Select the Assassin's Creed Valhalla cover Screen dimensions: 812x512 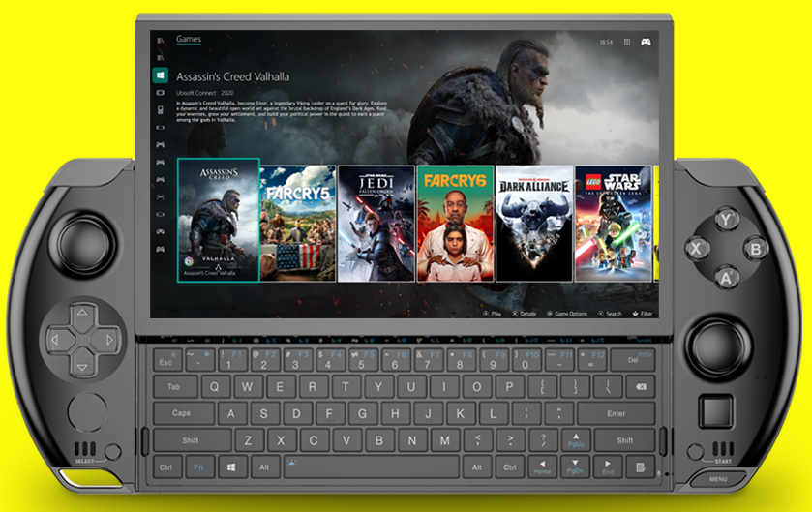pyautogui.click(x=218, y=220)
